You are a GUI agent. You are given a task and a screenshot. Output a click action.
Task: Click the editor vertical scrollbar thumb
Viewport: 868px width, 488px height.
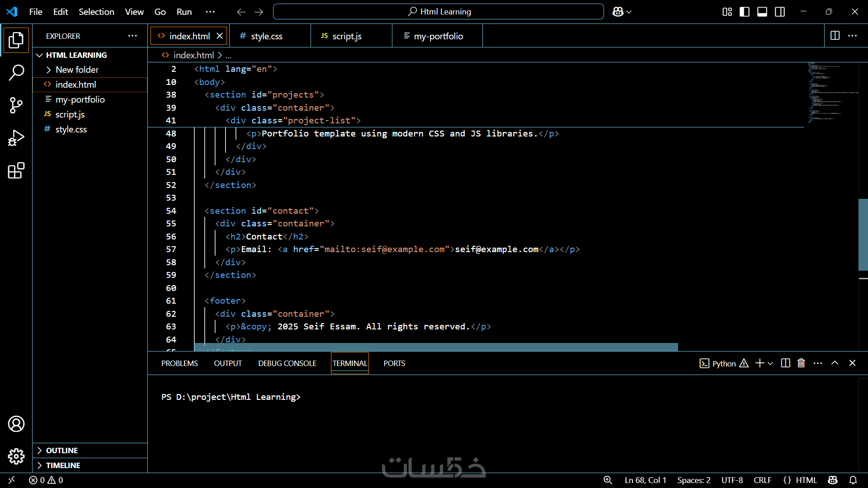[x=863, y=234]
